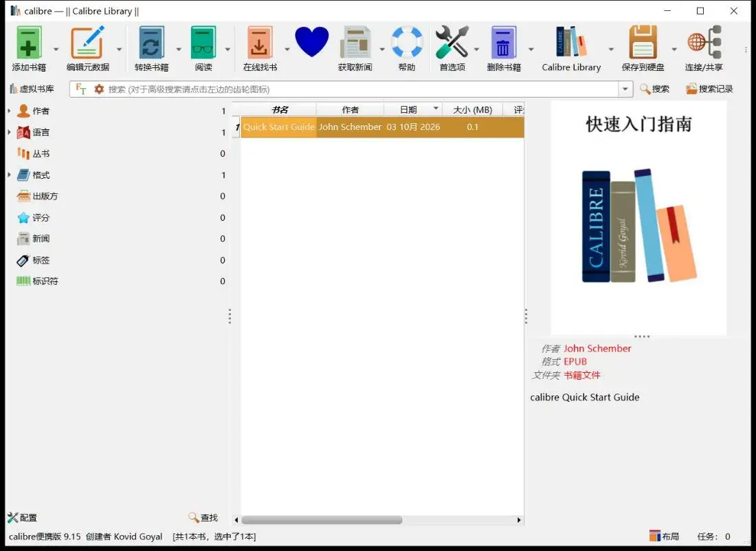This screenshot has height=551, width=756.
Task: Toggle full-text search FT icon
Action: [x=80, y=89]
